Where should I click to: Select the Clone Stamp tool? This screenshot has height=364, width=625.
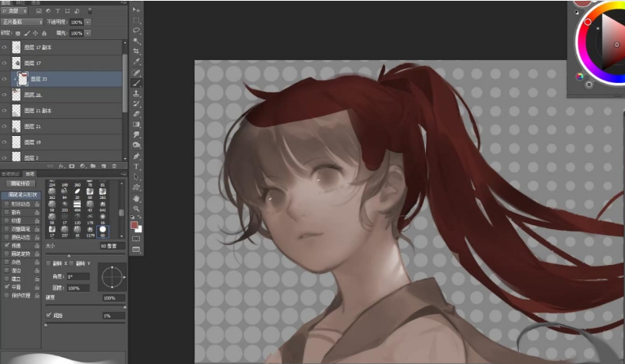136,93
